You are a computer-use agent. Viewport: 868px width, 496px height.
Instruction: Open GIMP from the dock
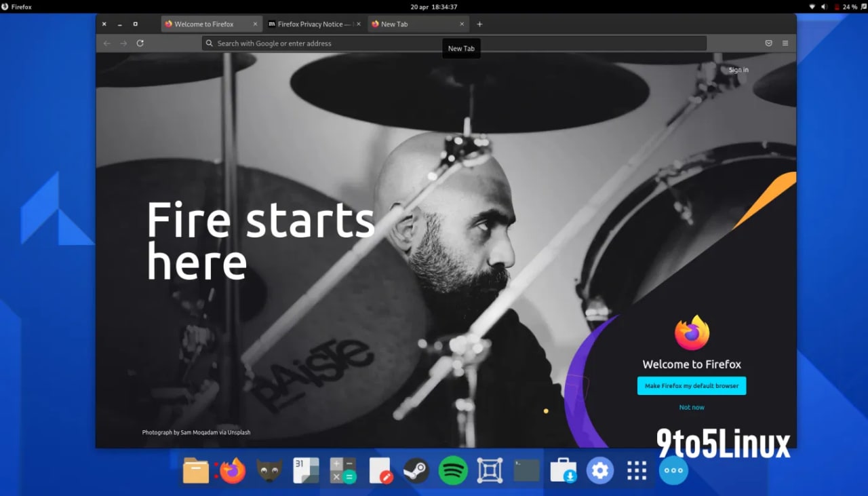coord(269,470)
